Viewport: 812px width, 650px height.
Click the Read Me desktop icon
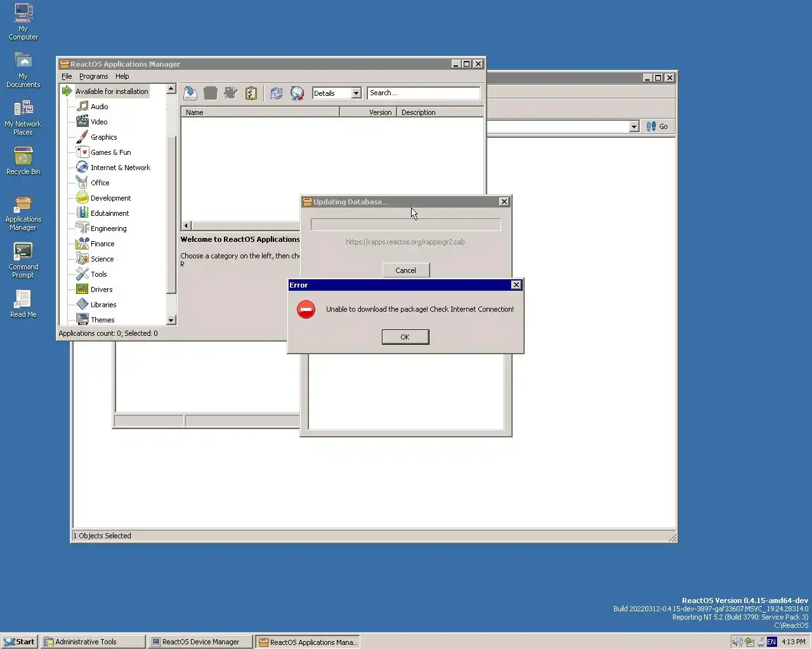tap(23, 303)
